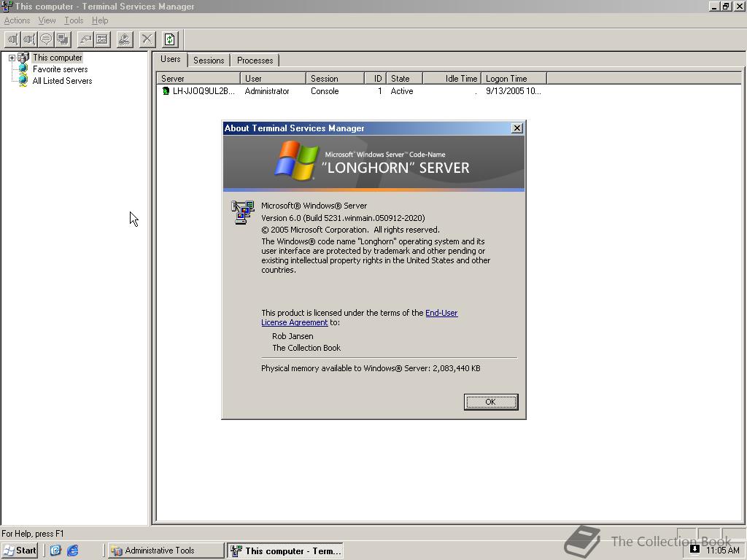
Task: Switch to the Users tab
Action: (x=171, y=59)
